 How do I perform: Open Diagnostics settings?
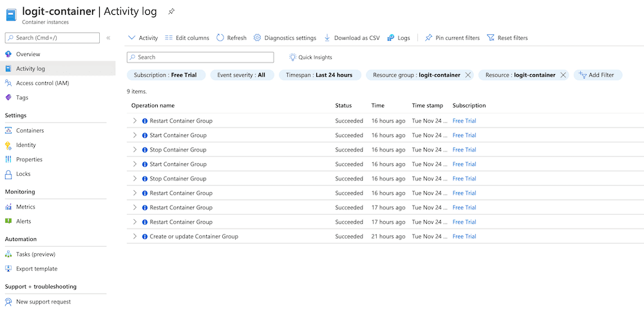click(x=285, y=38)
